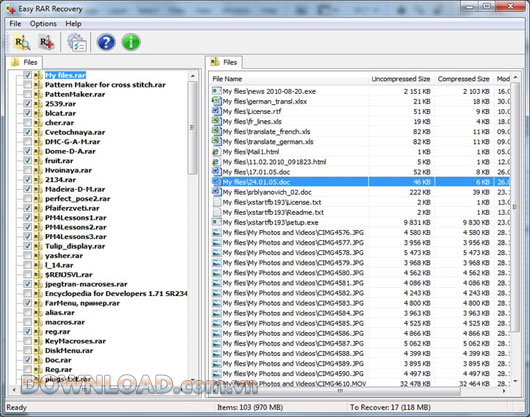
Task: Click the archive icon beside My files.rar
Action: pyautogui.click(x=38, y=75)
